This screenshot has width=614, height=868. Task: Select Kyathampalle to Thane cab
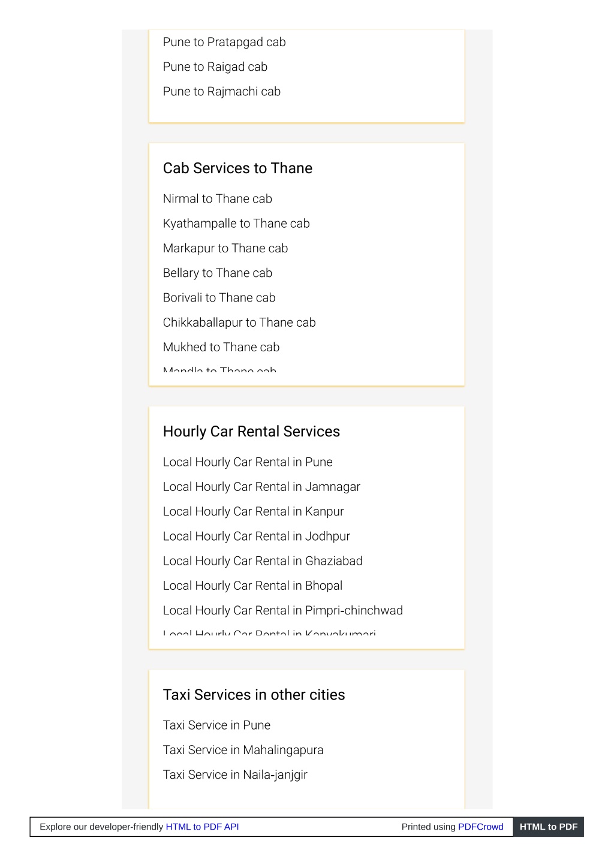click(x=236, y=224)
